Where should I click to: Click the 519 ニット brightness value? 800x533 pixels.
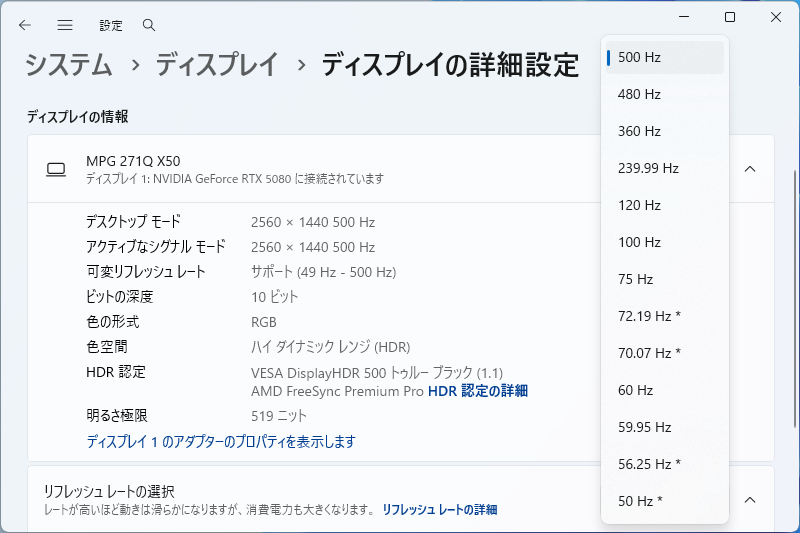pos(279,416)
